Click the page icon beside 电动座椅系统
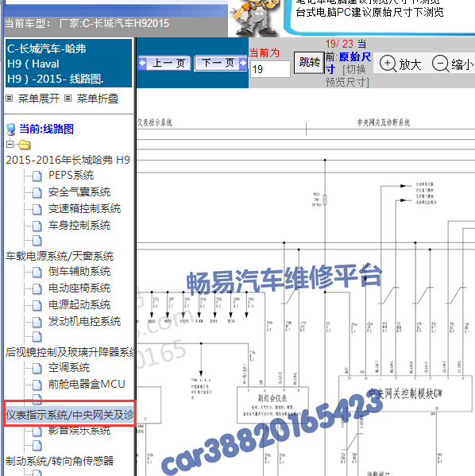The width and height of the screenshot is (475, 476). pos(37,288)
